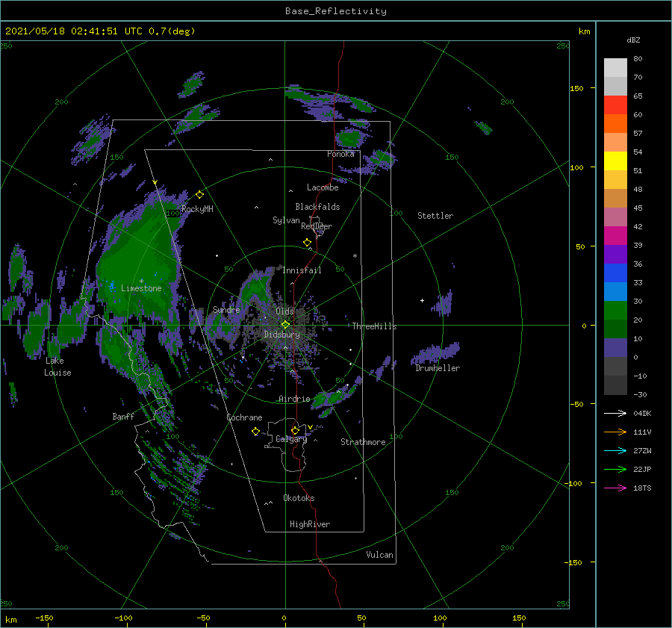Click the yellow station marker near Cochrane
Screen dimensions: 672x628
click(255, 432)
